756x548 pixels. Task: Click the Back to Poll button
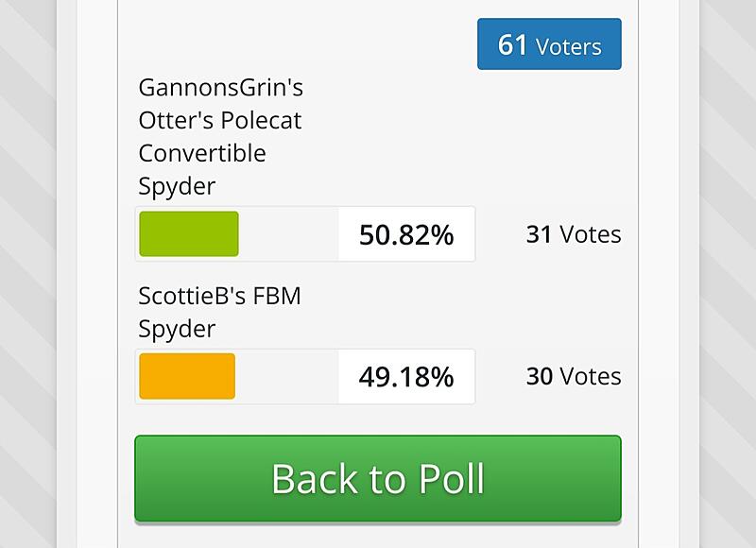[378, 478]
